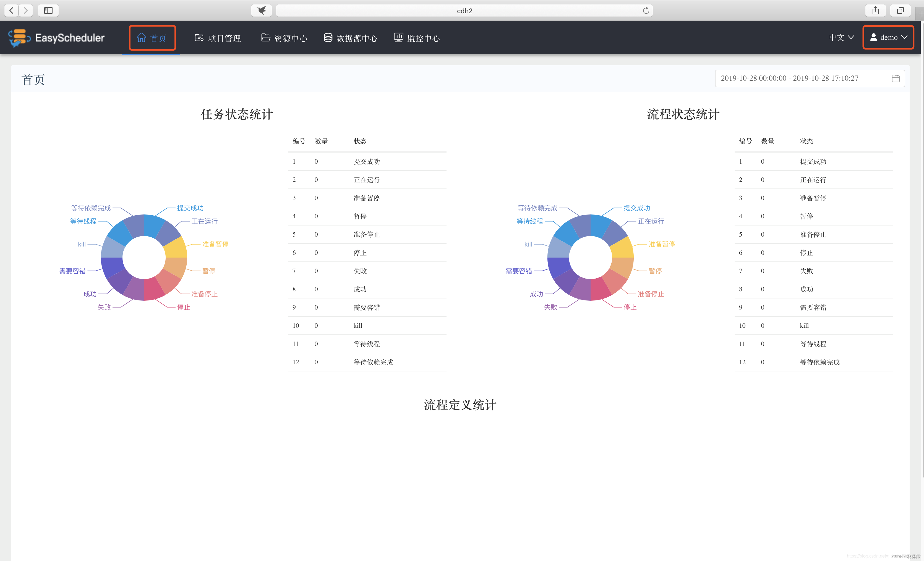Image resolution: width=924 pixels, height=561 pixels.
Task: Click 失败 label in process status chart
Action: coord(550,307)
